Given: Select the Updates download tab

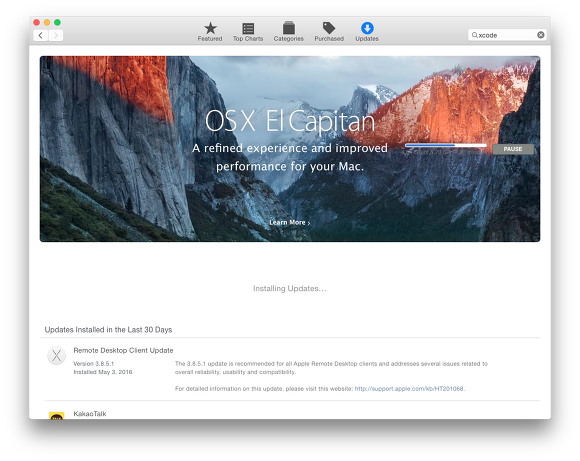Looking at the screenshot, I should point(367,31).
